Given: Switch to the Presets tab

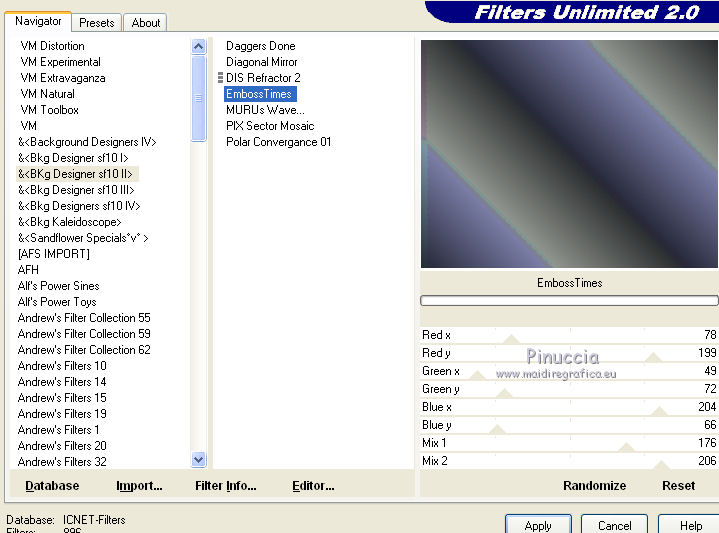Looking at the screenshot, I should pyautogui.click(x=96, y=22).
